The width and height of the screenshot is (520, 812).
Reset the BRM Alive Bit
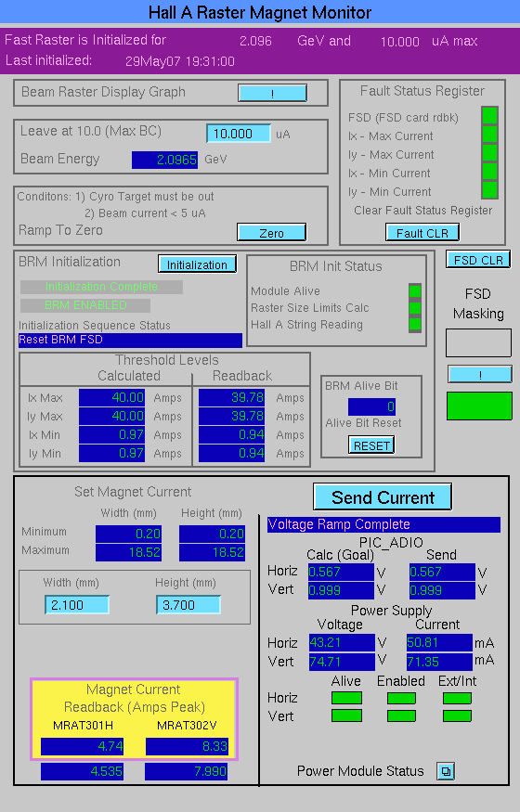(x=371, y=445)
